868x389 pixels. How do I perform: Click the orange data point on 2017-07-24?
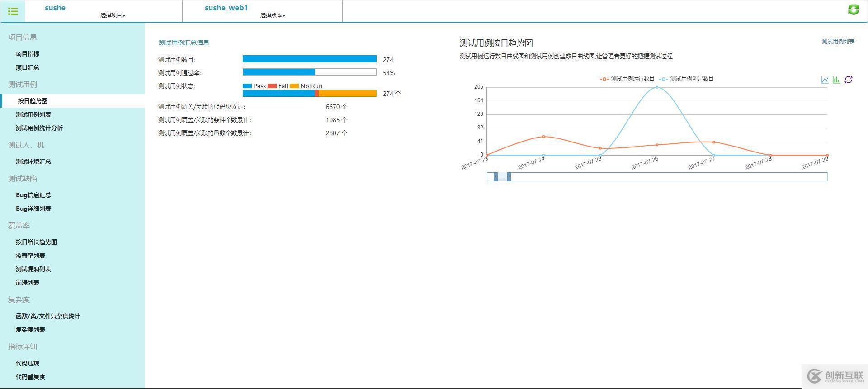(543, 136)
